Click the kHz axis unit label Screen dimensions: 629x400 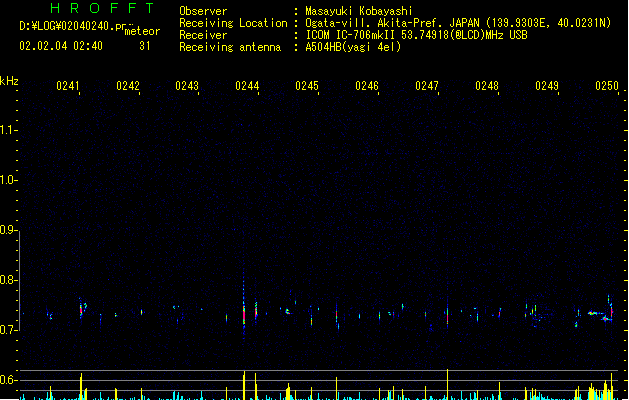(x=9, y=81)
